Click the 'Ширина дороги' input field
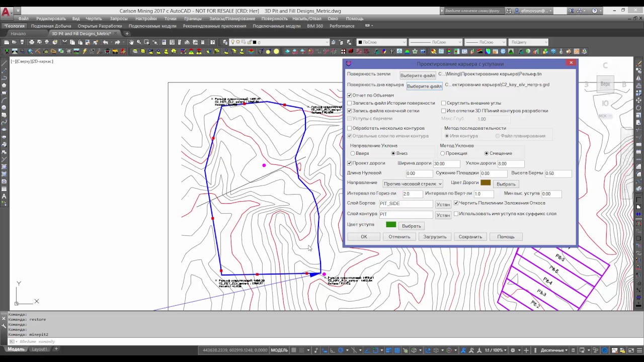The width and height of the screenshot is (644, 362). tap(446, 163)
